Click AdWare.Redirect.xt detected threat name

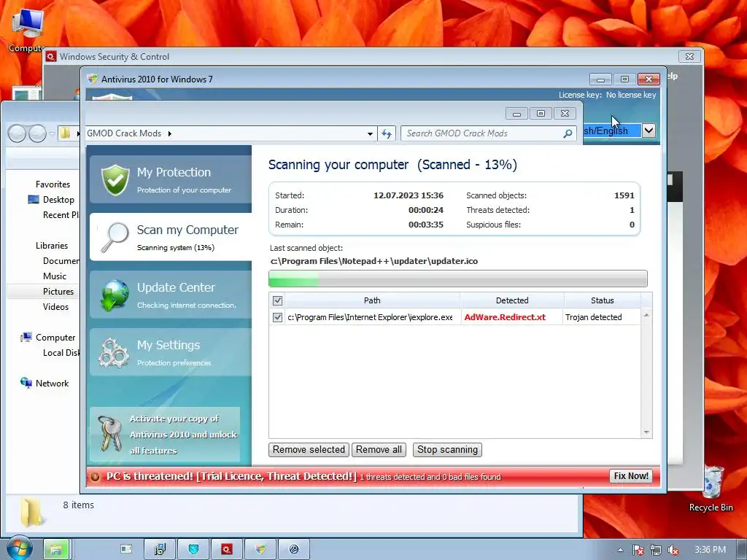505,317
